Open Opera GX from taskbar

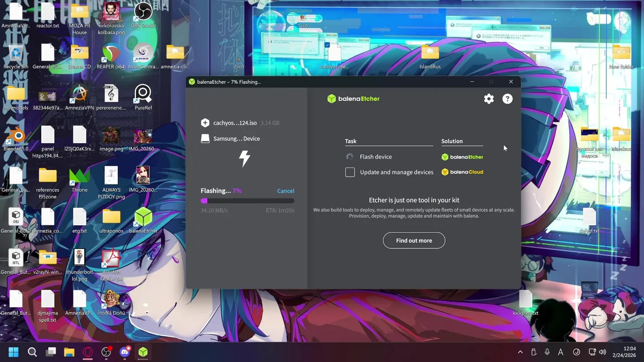[88, 352]
